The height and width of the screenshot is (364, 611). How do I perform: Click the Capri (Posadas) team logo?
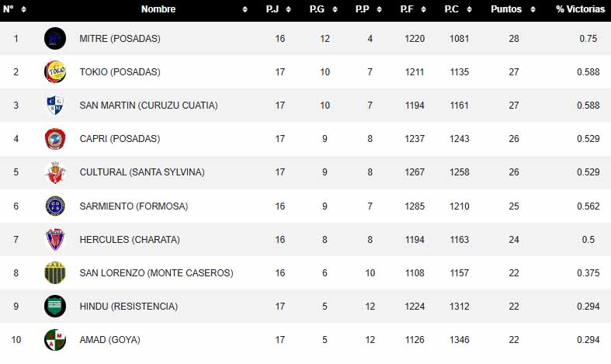pos(55,139)
